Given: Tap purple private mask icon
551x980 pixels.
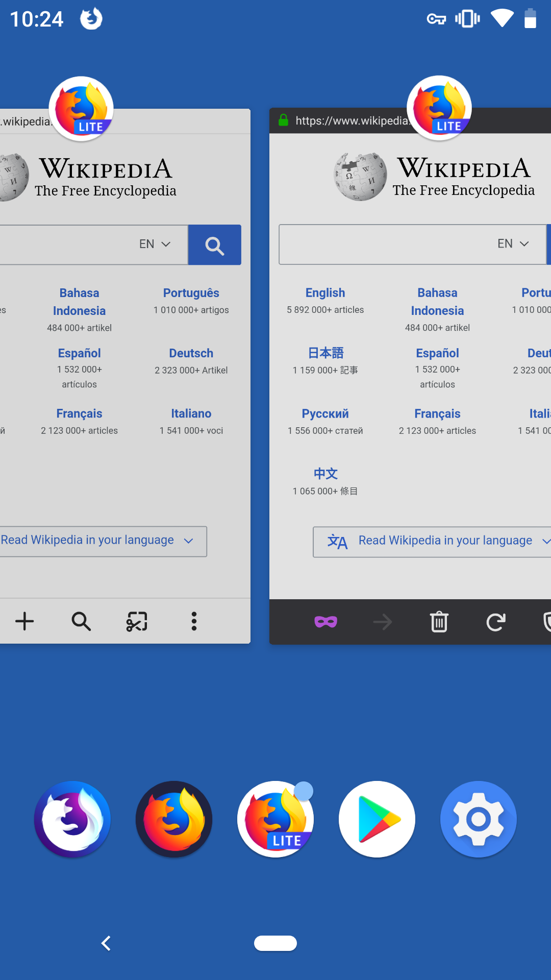Looking at the screenshot, I should click(326, 622).
